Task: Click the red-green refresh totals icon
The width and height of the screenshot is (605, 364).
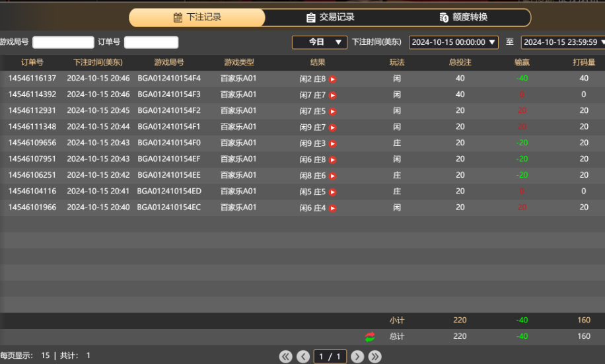Action: [x=370, y=337]
